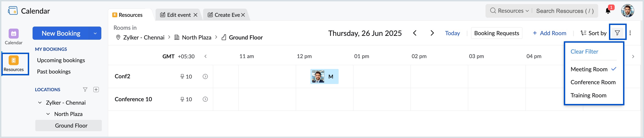Screen dimensions: 644x138
Task: Select Training Room filter option
Action: click(x=588, y=95)
